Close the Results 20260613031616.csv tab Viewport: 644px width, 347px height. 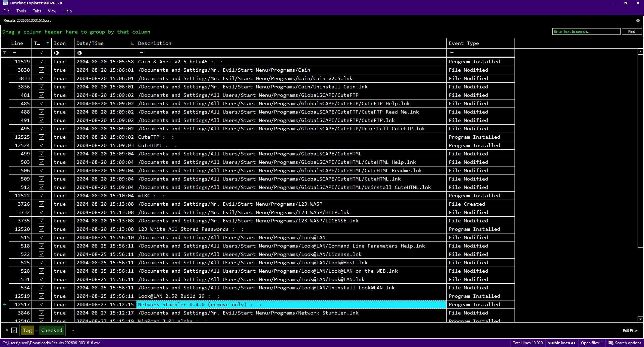coord(638,20)
